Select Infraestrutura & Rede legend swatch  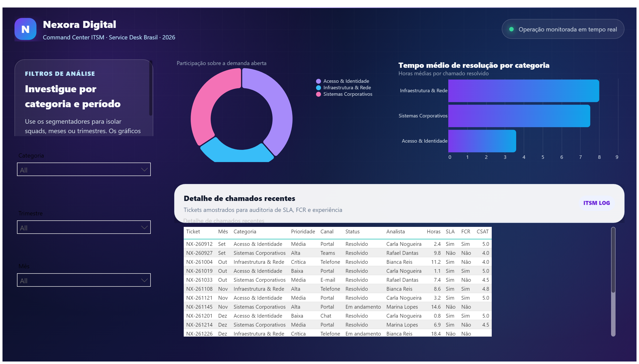(318, 88)
